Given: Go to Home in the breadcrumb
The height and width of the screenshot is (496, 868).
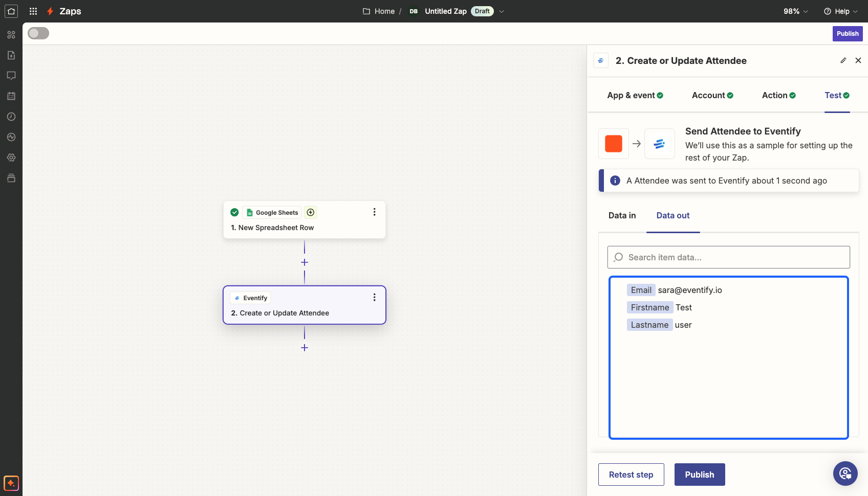Looking at the screenshot, I should (384, 11).
